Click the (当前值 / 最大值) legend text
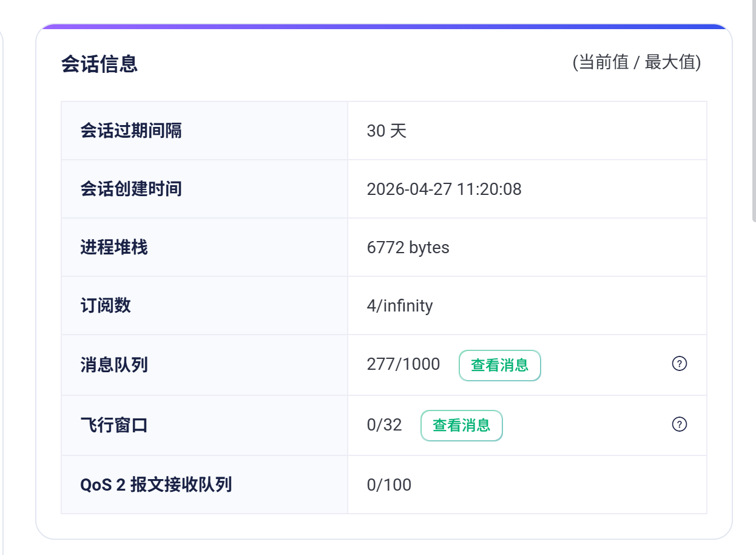 (636, 63)
